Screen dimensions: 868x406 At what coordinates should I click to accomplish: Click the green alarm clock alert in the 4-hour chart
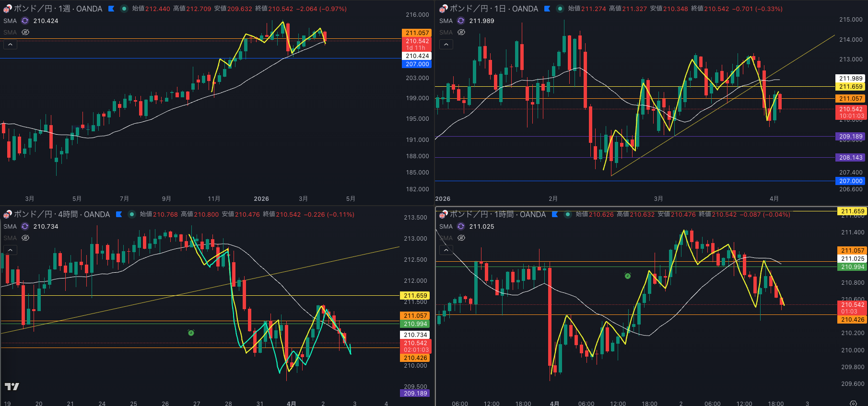click(191, 333)
